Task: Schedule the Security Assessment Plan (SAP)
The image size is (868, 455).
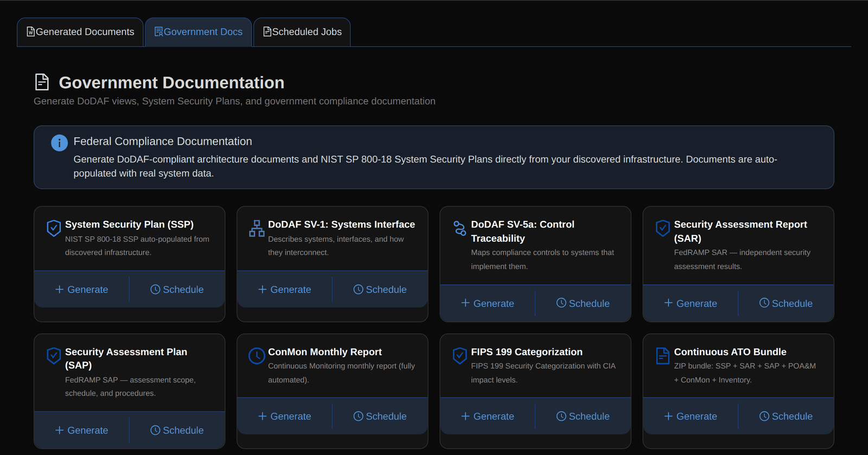Action: 177,430
